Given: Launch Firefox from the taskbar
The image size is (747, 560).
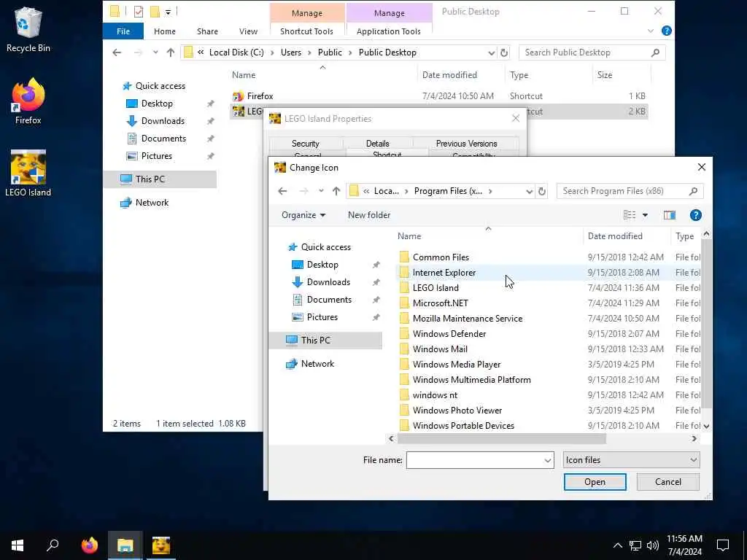Looking at the screenshot, I should point(89,545).
